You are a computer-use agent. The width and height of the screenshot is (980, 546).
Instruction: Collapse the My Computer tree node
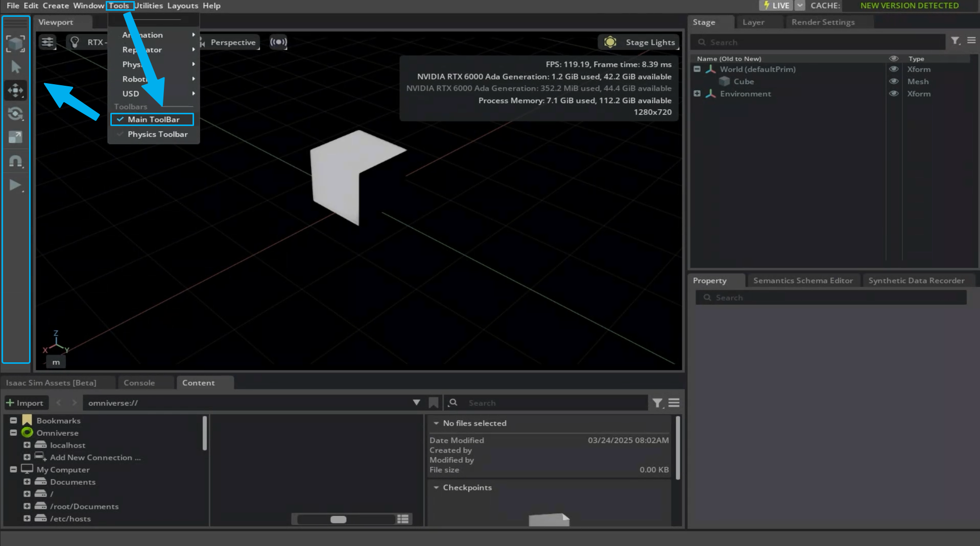point(13,469)
